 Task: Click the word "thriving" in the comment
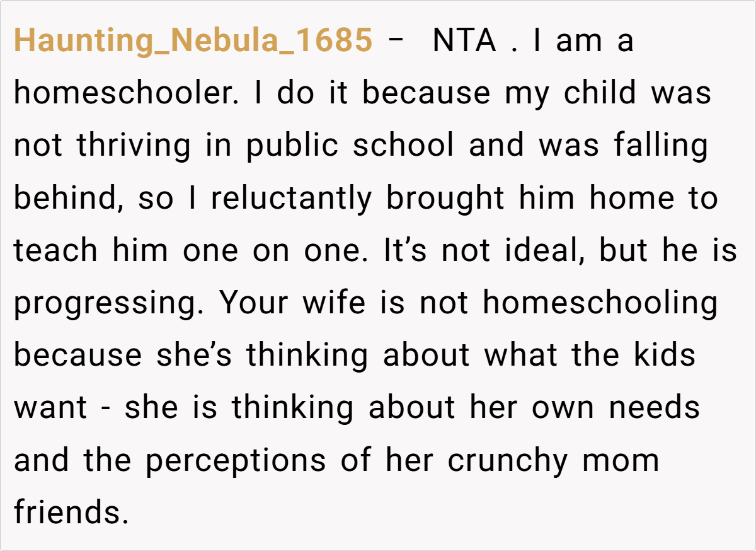[134, 146]
